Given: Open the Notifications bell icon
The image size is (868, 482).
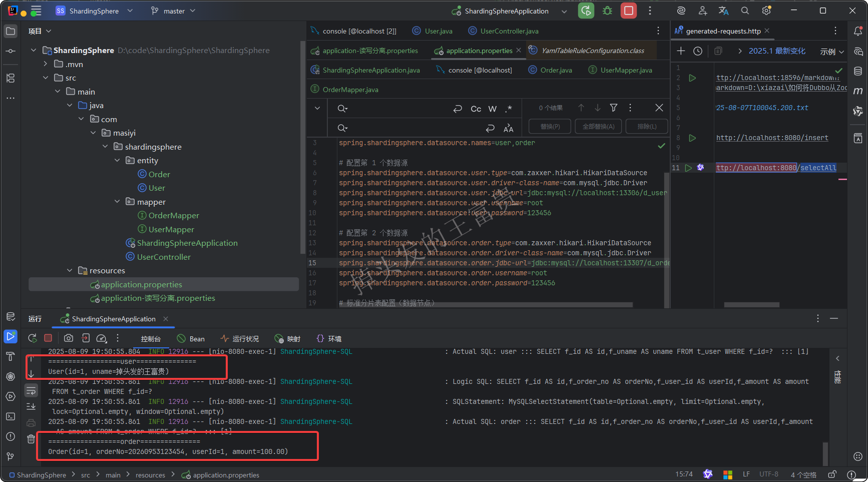Looking at the screenshot, I should coord(858,31).
